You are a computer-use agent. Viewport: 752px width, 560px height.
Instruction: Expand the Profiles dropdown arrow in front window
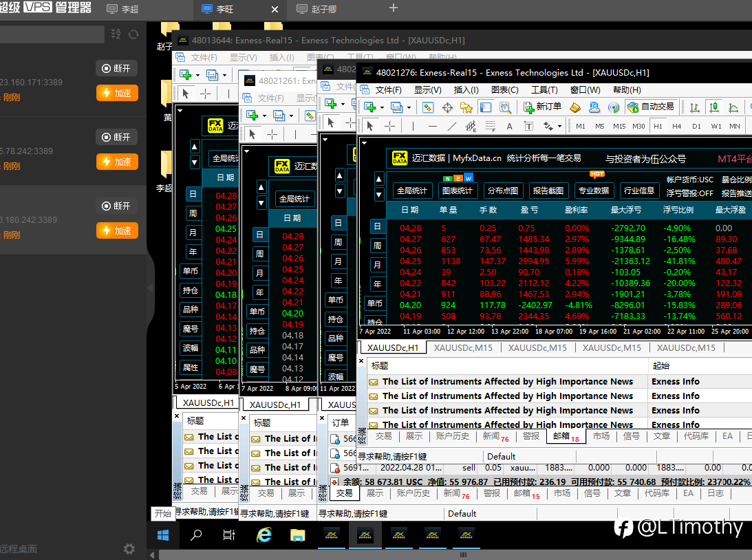409,108
